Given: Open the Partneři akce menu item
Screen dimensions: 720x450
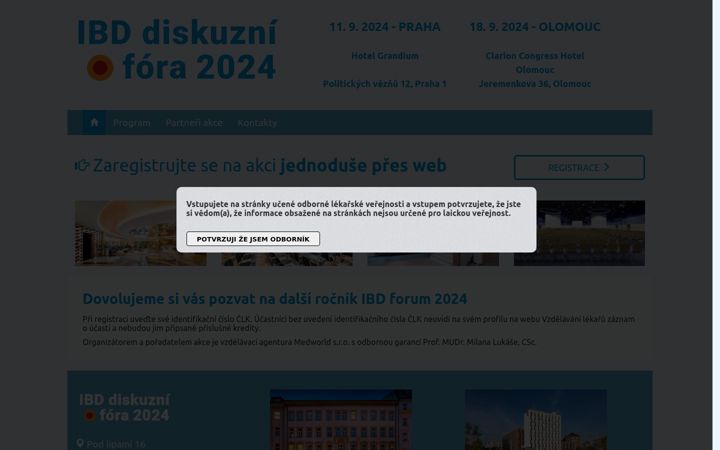Looking at the screenshot, I should 194,123.
